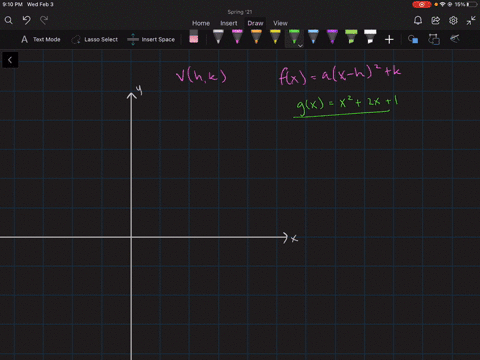Enable Ink to Shape conversion
480x360 pixels.
(x=434, y=39)
